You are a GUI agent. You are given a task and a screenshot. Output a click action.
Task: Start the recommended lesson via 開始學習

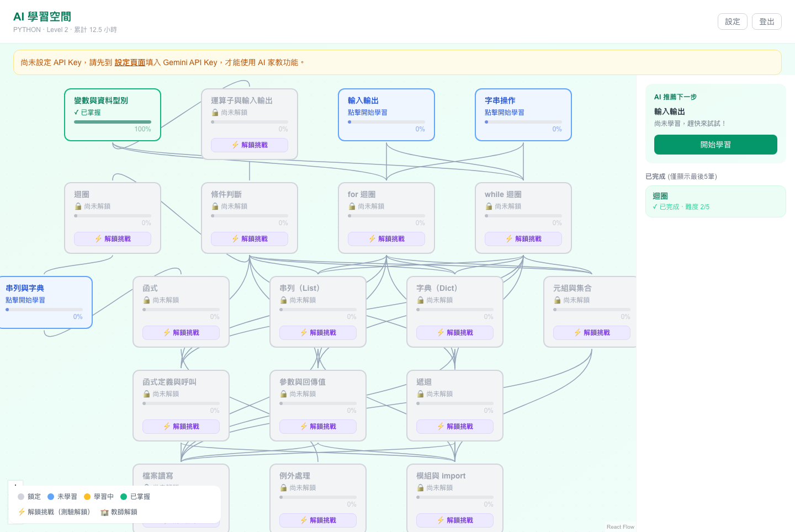coord(715,145)
